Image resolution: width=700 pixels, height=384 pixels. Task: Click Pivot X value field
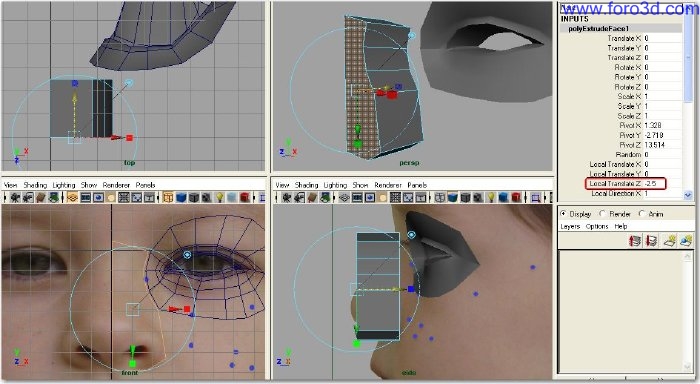pos(662,125)
